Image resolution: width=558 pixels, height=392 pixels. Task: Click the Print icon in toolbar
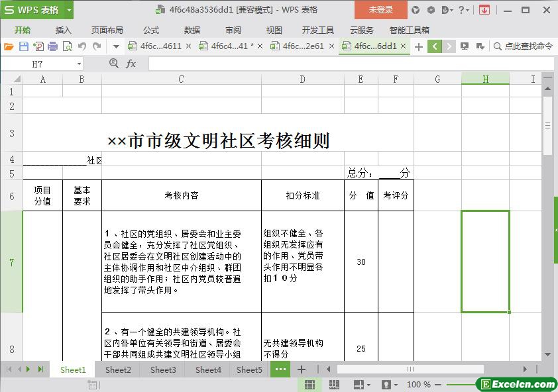53,46
